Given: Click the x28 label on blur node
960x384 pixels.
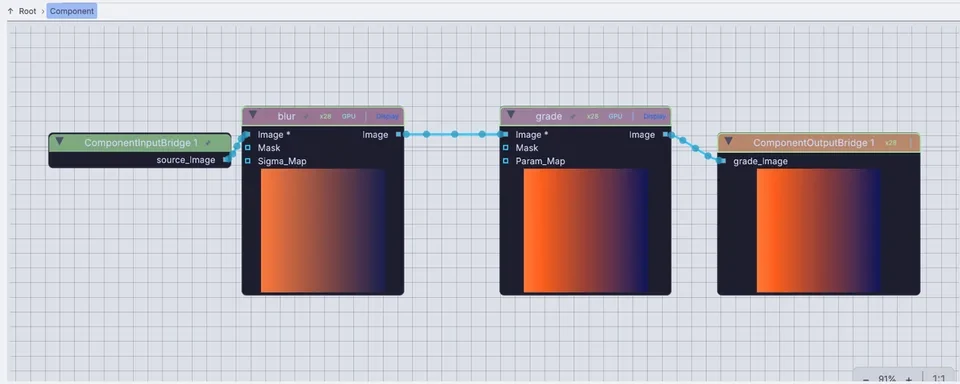Looking at the screenshot, I should tap(325, 116).
